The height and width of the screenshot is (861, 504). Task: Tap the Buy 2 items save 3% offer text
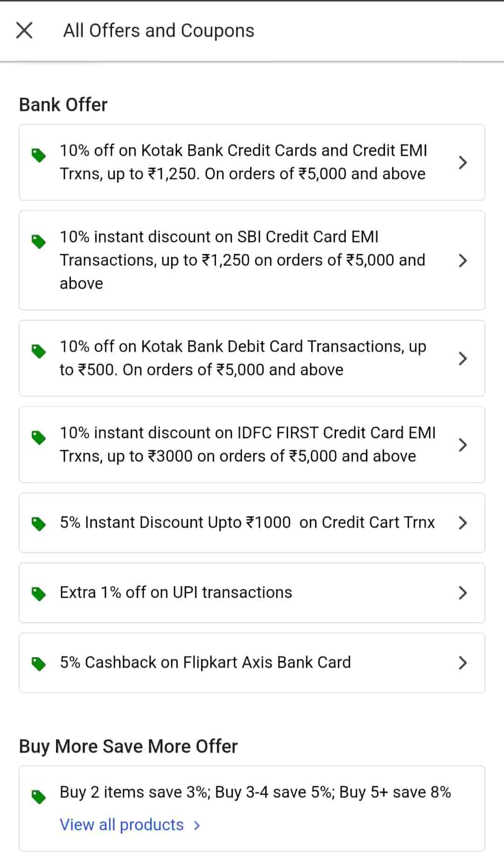pyautogui.click(x=255, y=792)
